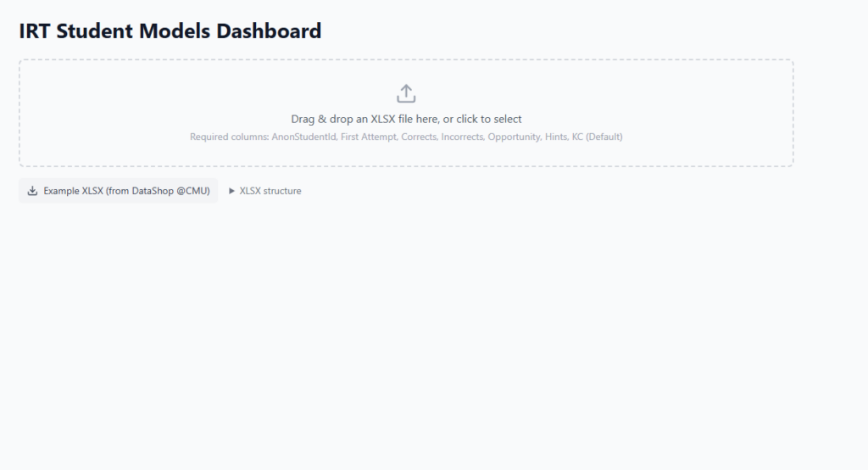Expand the XLSX structure disclosure triangle
868x470 pixels.
point(231,191)
